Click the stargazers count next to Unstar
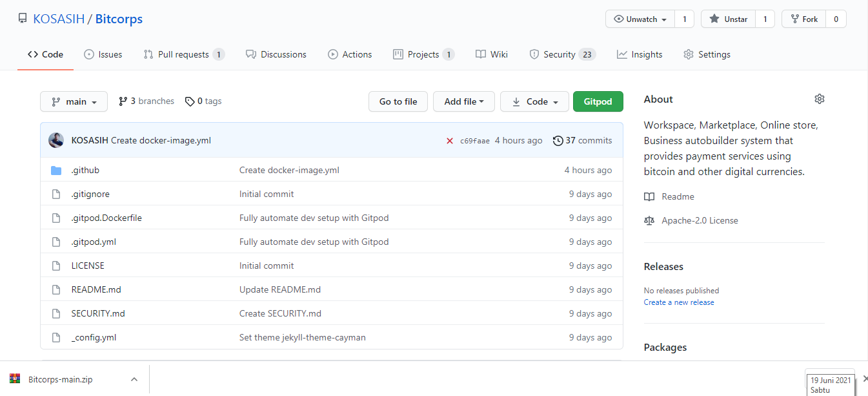The width and height of the screenshot is (868, 396). click(x=765, y=19)
